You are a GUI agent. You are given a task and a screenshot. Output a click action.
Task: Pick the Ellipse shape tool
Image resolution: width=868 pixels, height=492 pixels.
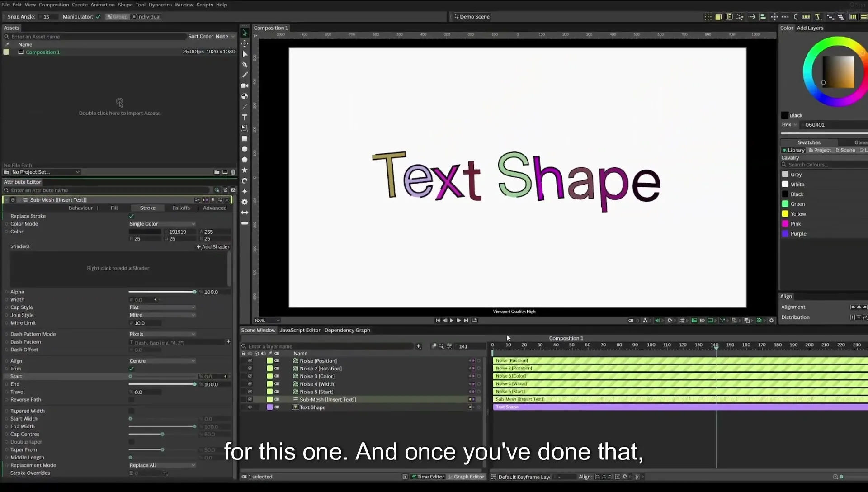245,149
